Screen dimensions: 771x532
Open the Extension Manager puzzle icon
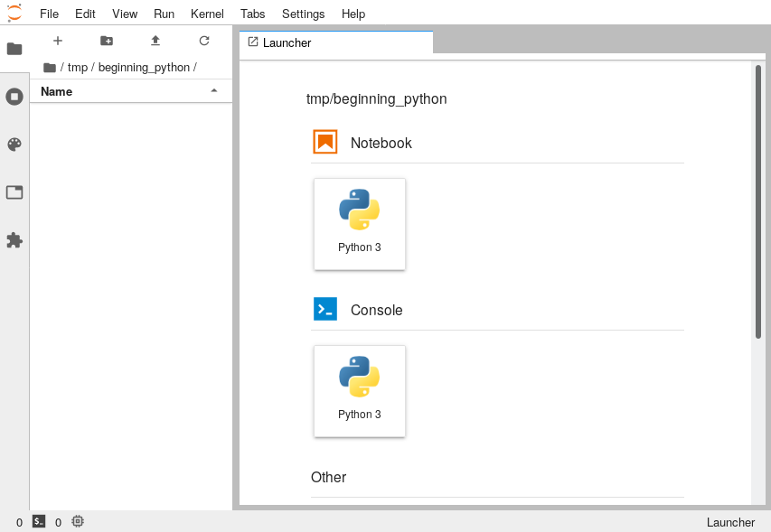tap(14, 240)
